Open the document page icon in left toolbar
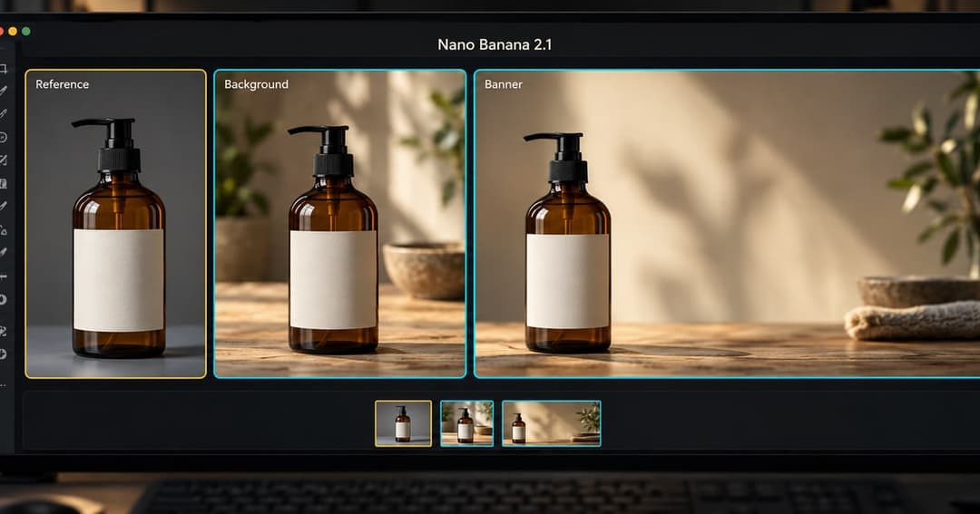This screenshot has width=980, height=514. (3, 184)
